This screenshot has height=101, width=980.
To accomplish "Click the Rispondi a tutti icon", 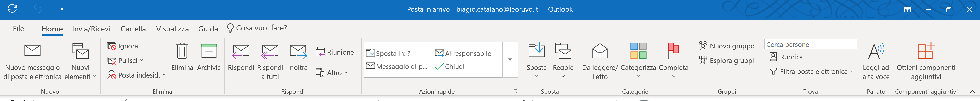I will (x=270, y=52).
